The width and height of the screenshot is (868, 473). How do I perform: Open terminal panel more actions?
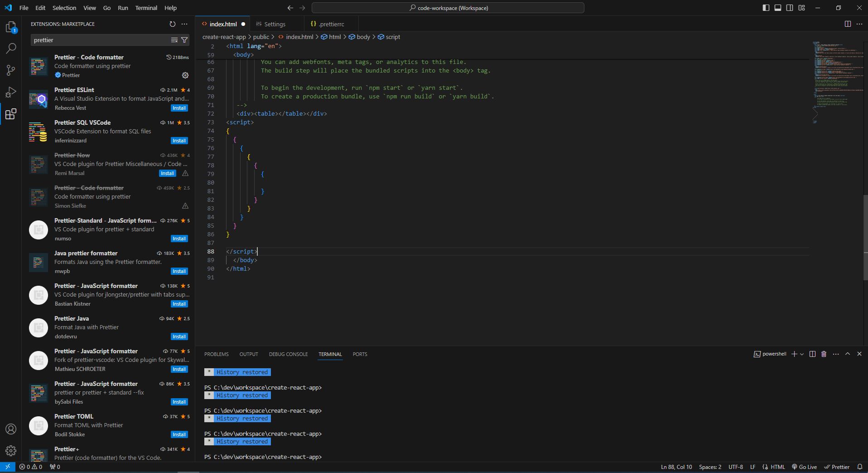point(836,354)
